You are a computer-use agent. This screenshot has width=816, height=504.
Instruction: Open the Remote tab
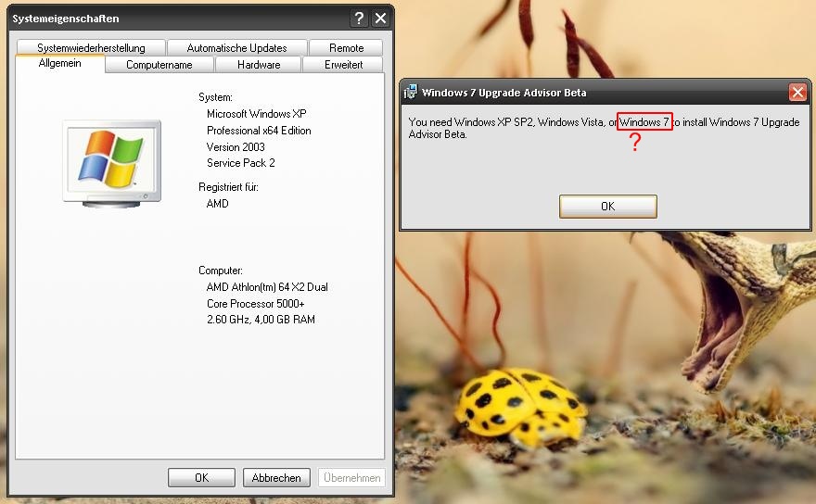click(346, 48)
